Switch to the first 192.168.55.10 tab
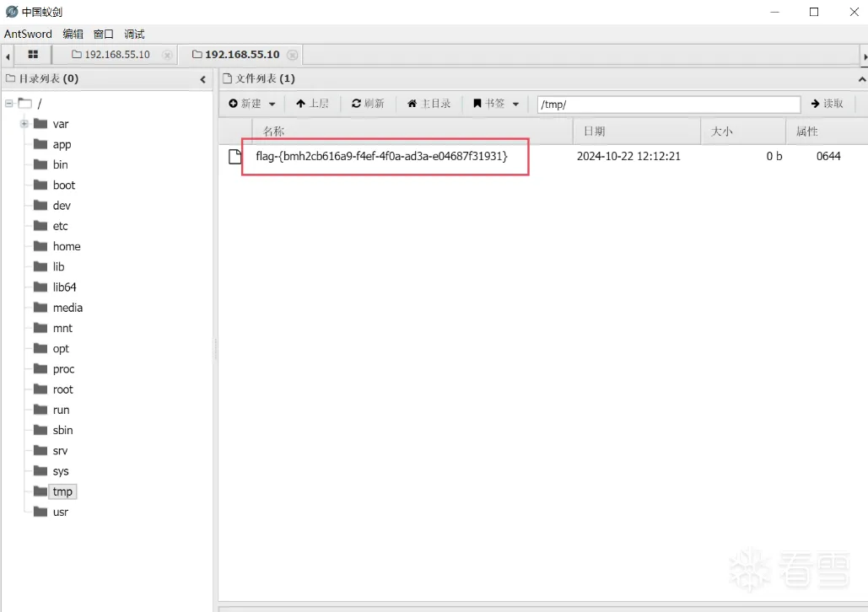 click(x=111, y=54)
